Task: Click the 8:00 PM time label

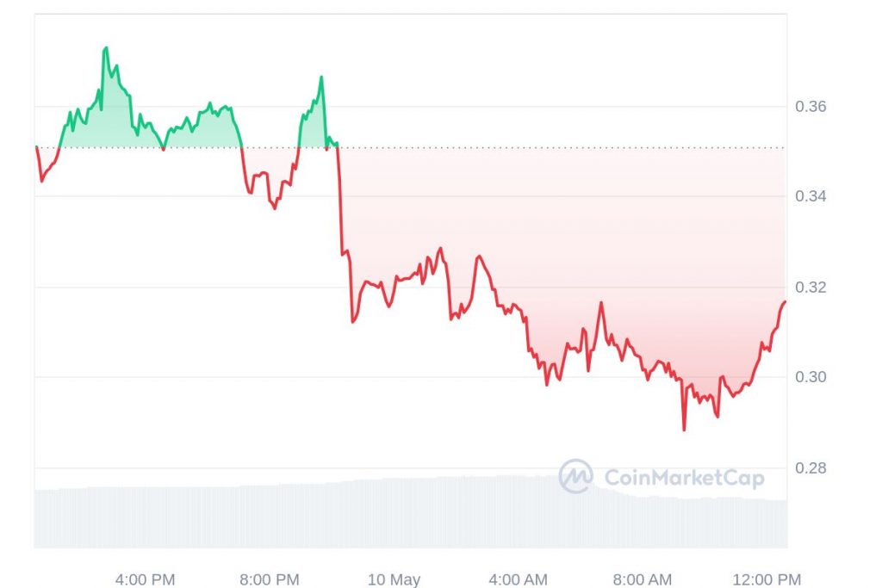Action: coord(270,579)
